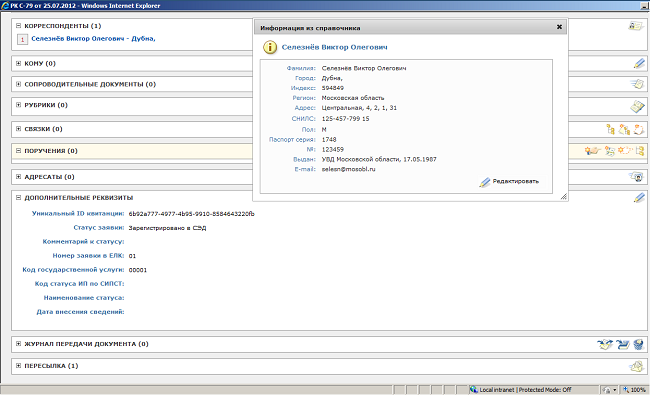Click the Фамилия value in the popup
Screen dimensions: 650x395
(364, 68)
